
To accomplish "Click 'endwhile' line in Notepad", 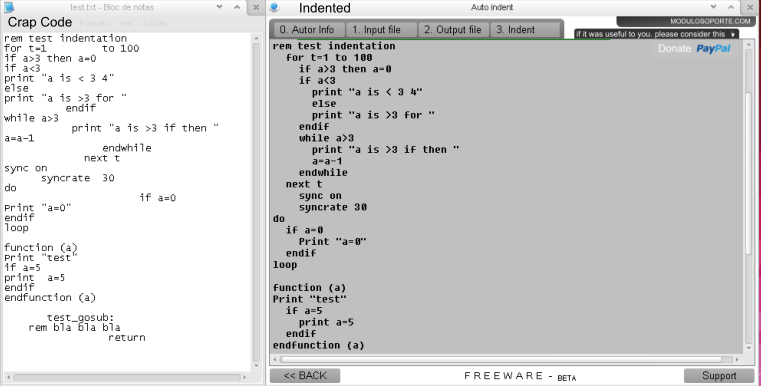I will coord(127,148).
